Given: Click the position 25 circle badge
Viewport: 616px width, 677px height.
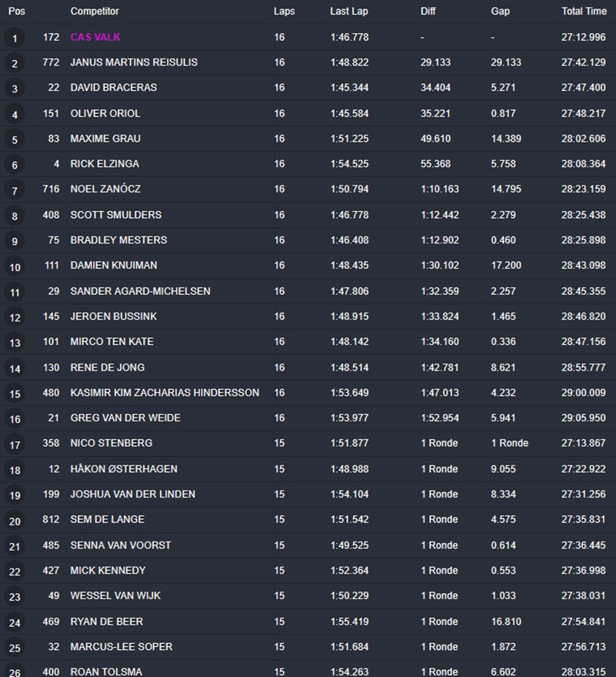Looking at the screenshot, I should tap(15, 649).
